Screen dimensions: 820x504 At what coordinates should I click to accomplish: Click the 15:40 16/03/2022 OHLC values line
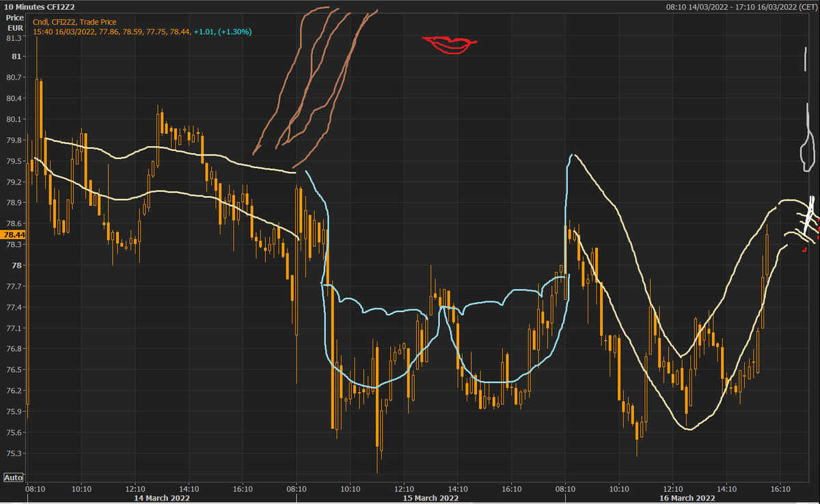click(112, 31)
